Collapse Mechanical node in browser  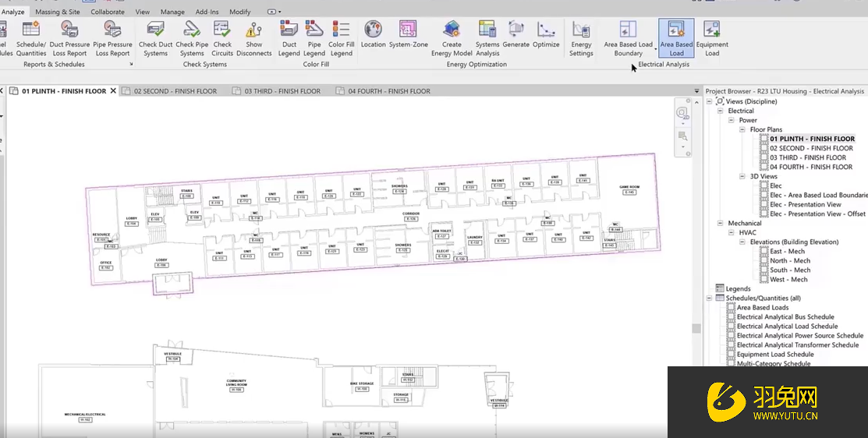point(720,223)
